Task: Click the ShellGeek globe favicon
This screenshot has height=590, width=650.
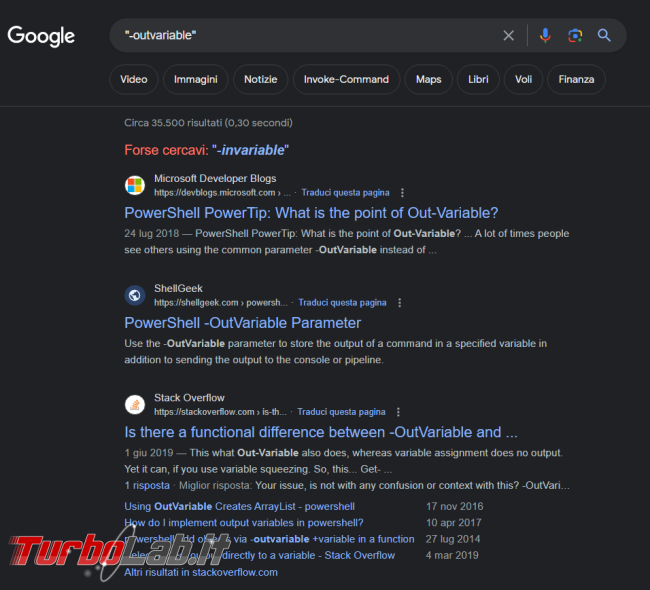Action: point(135,295)
